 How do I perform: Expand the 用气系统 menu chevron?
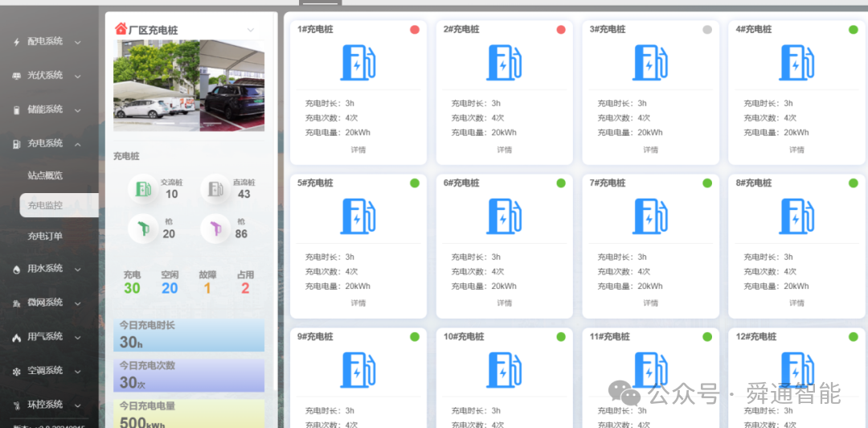pos(78,337)
